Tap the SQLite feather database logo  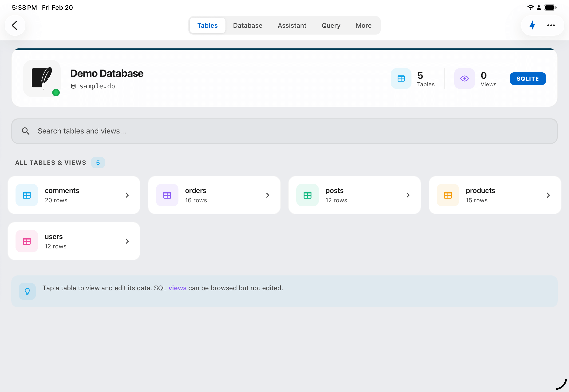tap(42, 78)
